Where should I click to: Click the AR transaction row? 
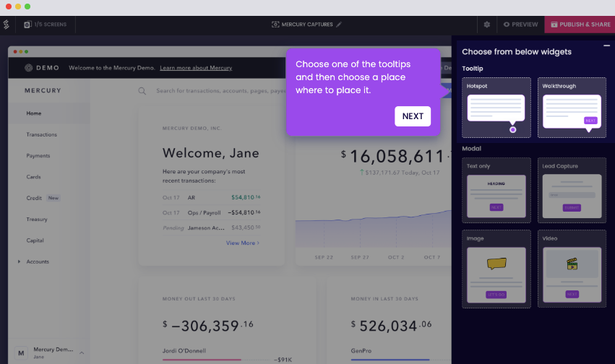pos(212,197)
